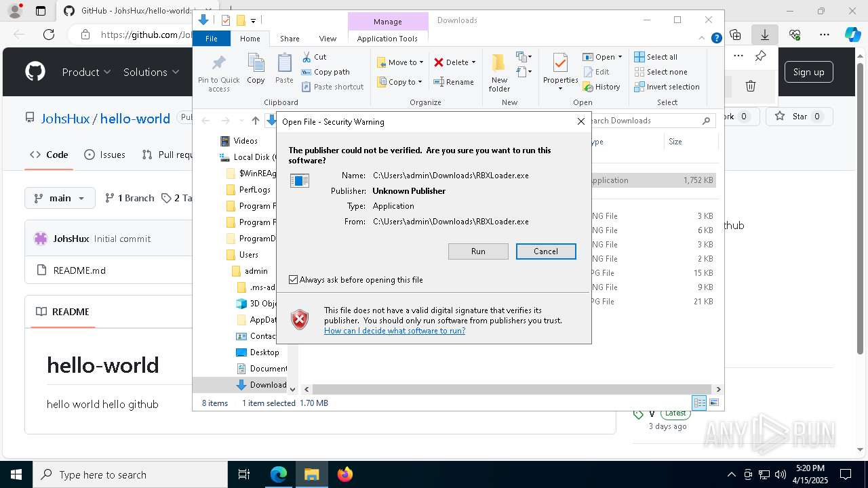Viewport: 868px width, 488px height.
Task: Open Task View on taskbar
Action: (x=244, y=474)
